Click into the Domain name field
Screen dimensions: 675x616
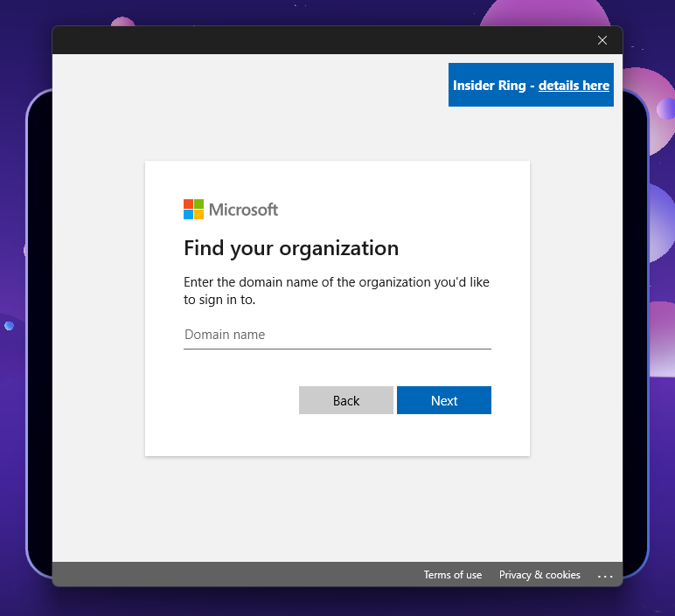(x=337, y=335)
